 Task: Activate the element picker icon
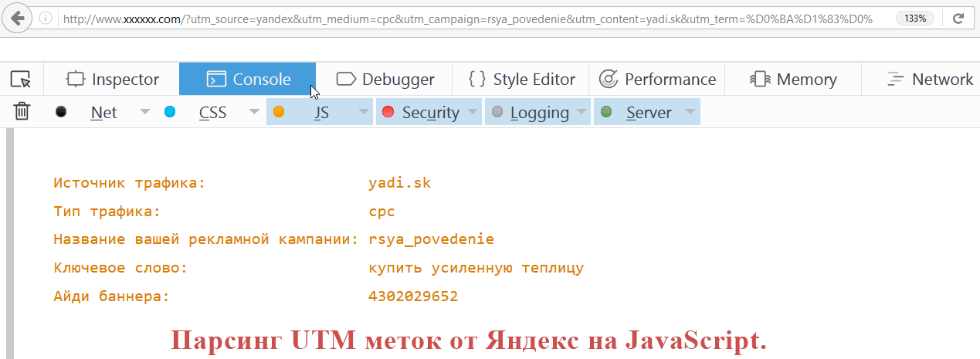click(x=21, y=79)
